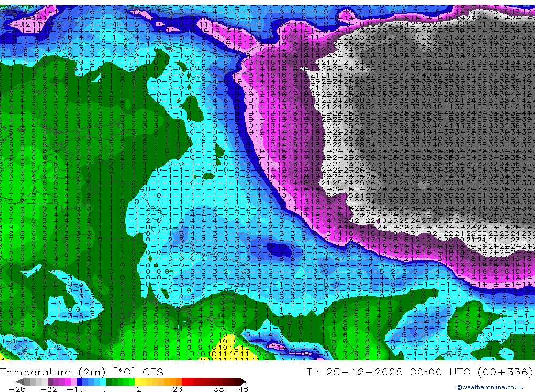535x392 pixels.
Task: Click the '-28' legend label
Action: (17, 389)
